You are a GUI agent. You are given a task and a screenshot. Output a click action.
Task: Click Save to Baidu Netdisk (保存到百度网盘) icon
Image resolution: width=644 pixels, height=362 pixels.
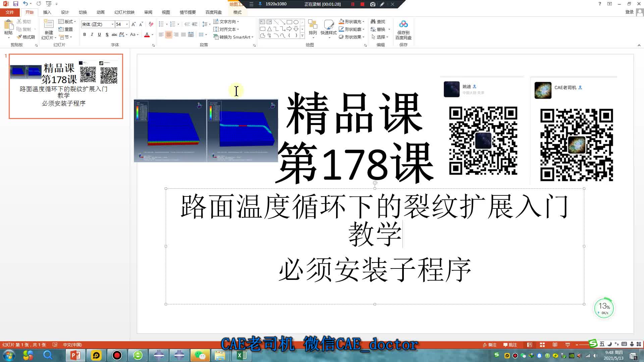coord(404,24)
